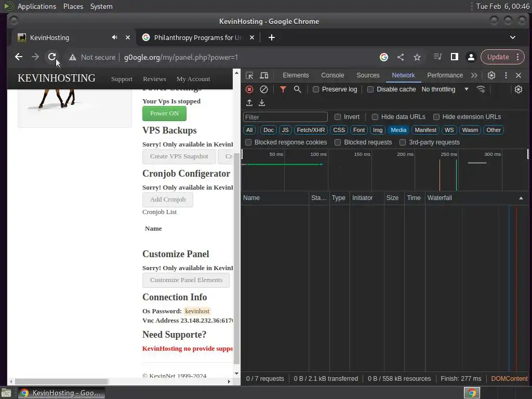Go back with the back arrow

(19, 57)
